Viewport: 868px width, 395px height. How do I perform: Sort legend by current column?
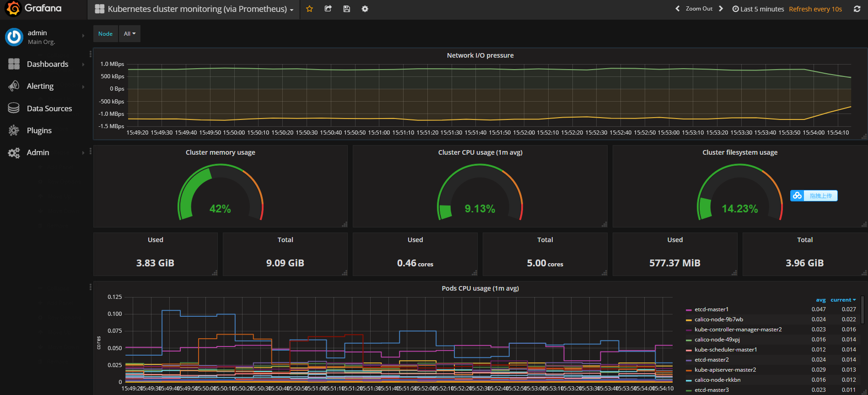tap(843, 300)
